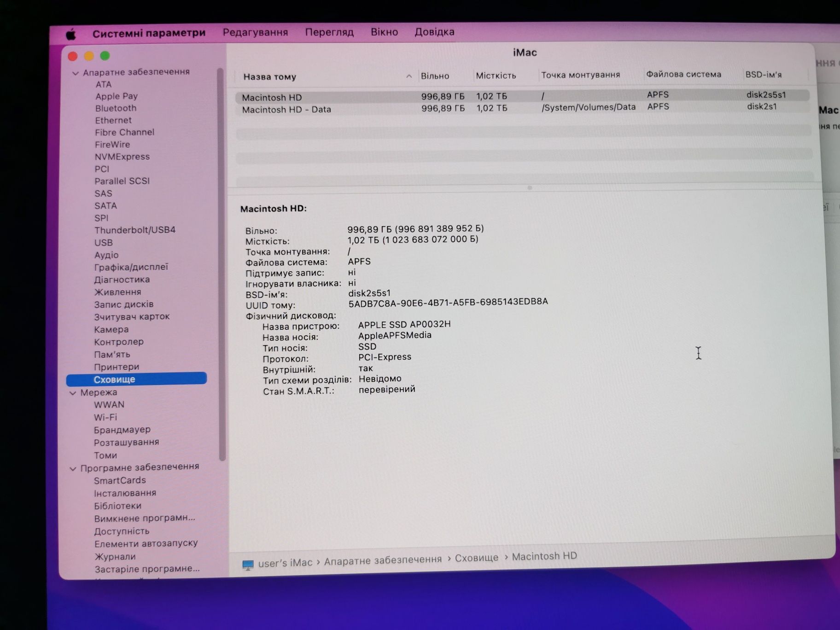Select Живлення in sidebar

[117, 292]
